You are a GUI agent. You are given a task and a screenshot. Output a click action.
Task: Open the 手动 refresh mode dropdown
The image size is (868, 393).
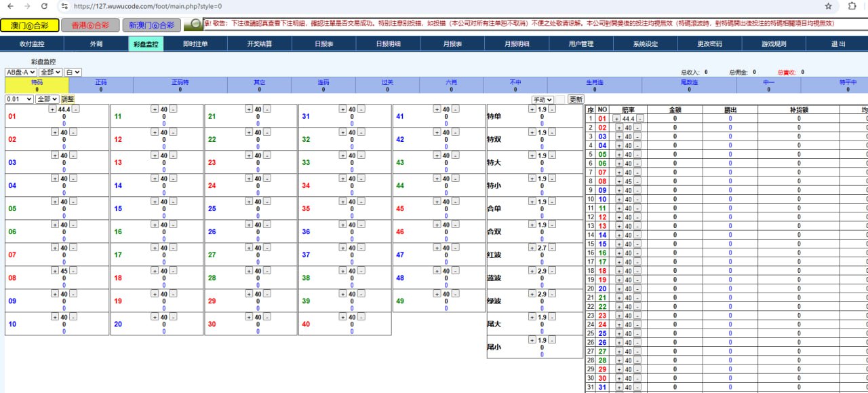click(542, 100)
